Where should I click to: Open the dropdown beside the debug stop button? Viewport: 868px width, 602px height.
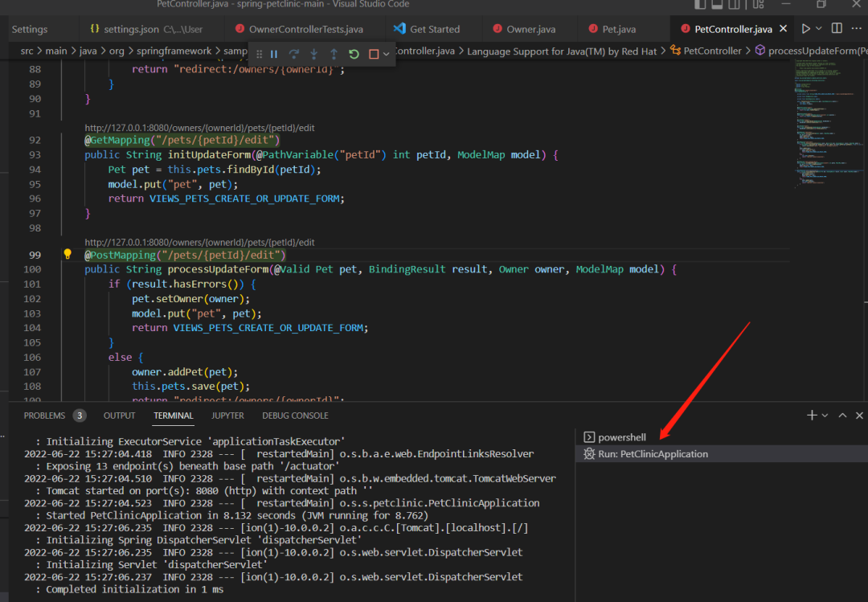387,55
